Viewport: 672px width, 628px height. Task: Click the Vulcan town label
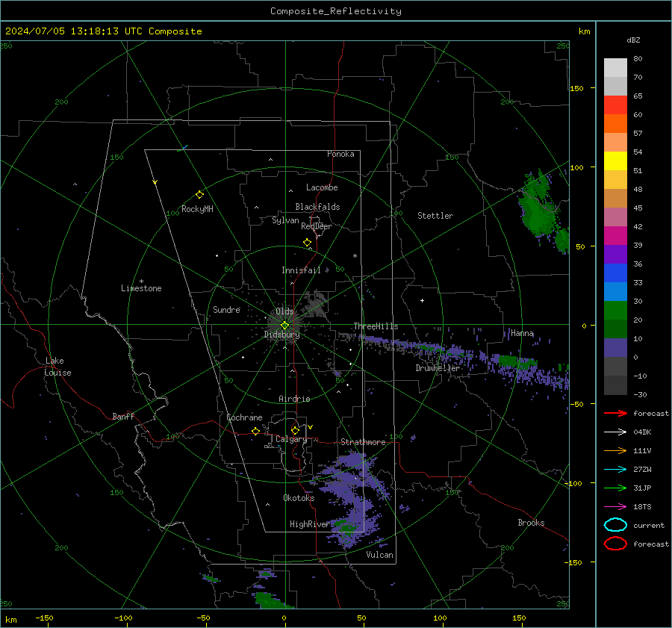[x=379, y=555]
